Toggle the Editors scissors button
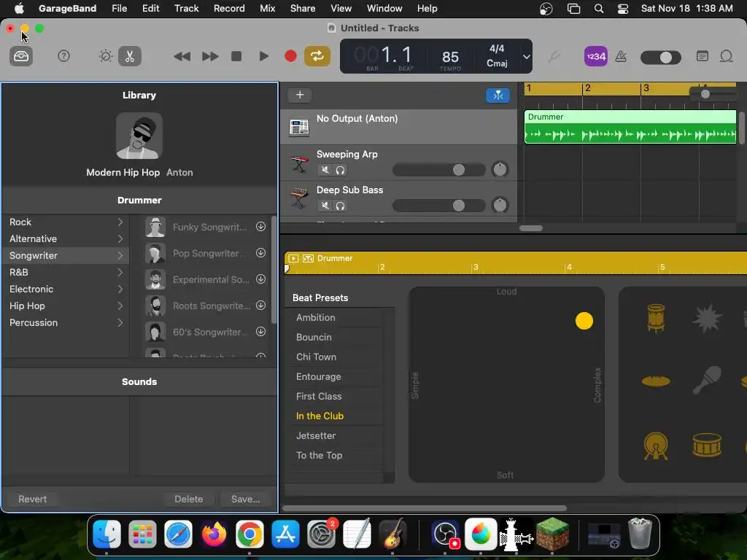 pyautogui.click(x=130, y=56)
